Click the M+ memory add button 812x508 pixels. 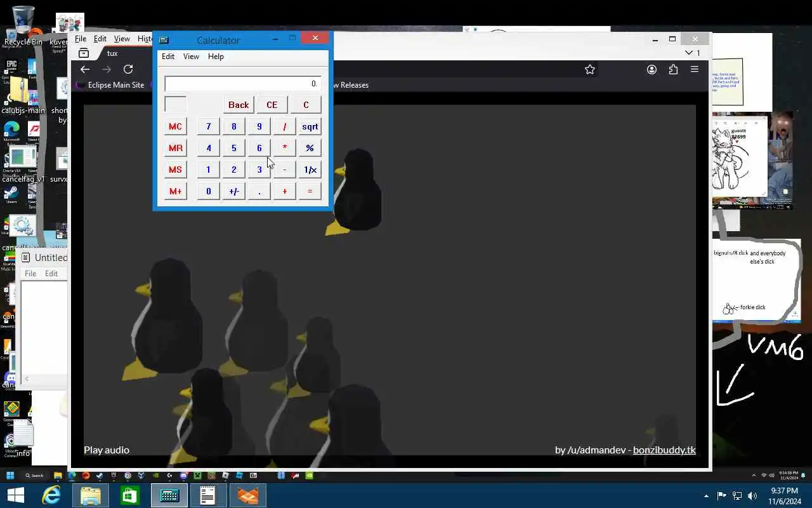click(175, 191)
